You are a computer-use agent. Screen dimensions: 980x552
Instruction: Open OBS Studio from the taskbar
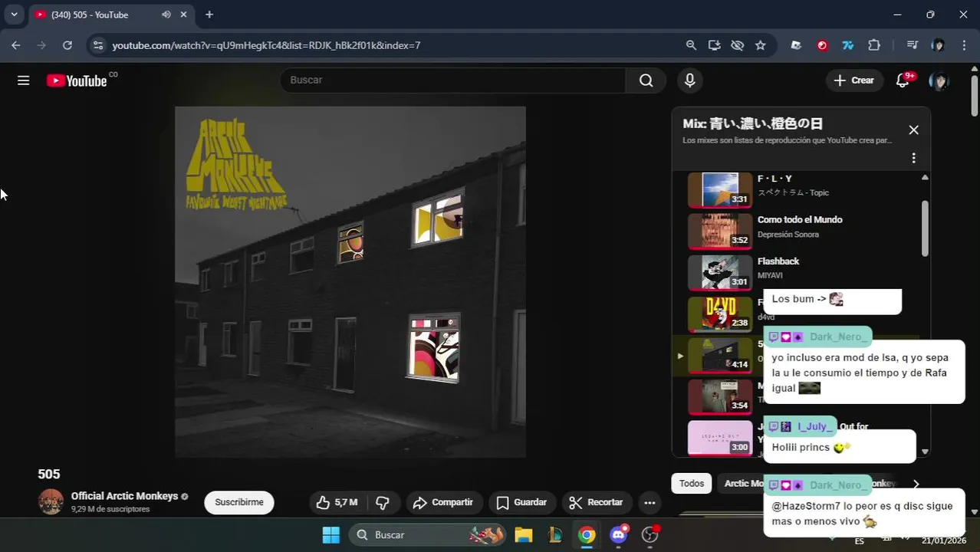tap(650, 535)
